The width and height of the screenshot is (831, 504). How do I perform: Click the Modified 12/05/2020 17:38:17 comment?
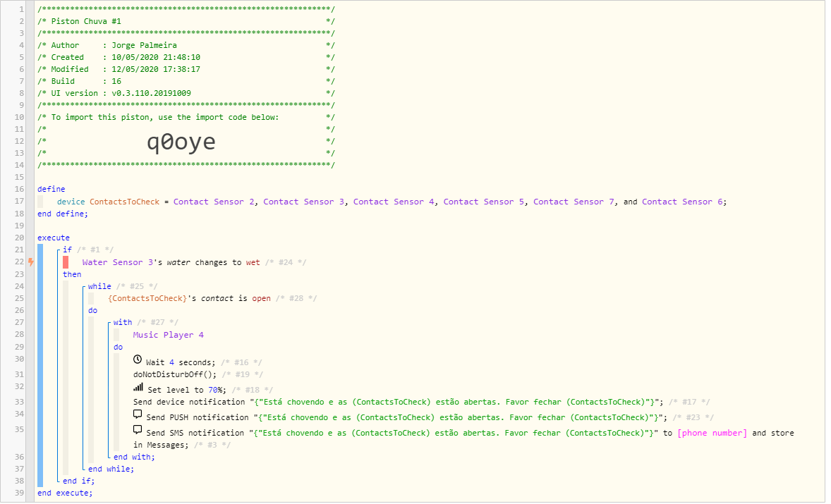(186, 69)
